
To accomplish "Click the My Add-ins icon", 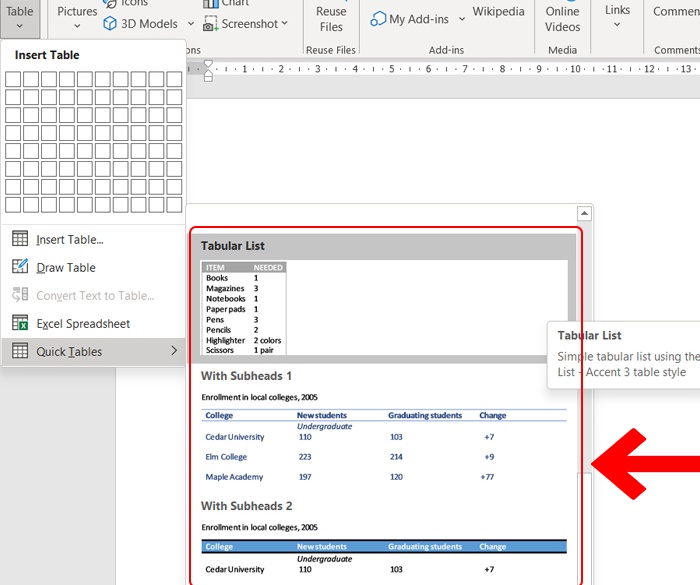I will (x=378, y=19).
